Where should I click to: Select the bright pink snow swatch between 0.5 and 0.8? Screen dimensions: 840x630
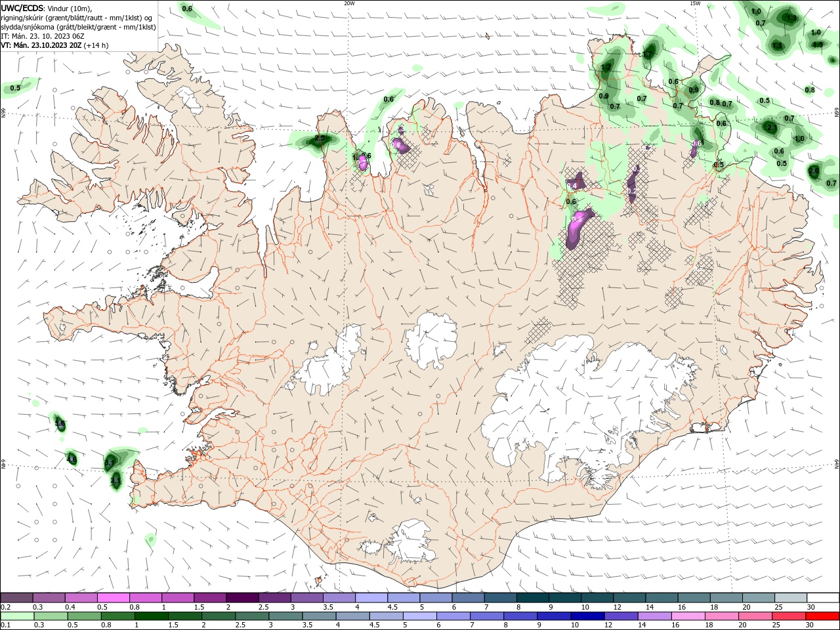click(x=114, y=598)
